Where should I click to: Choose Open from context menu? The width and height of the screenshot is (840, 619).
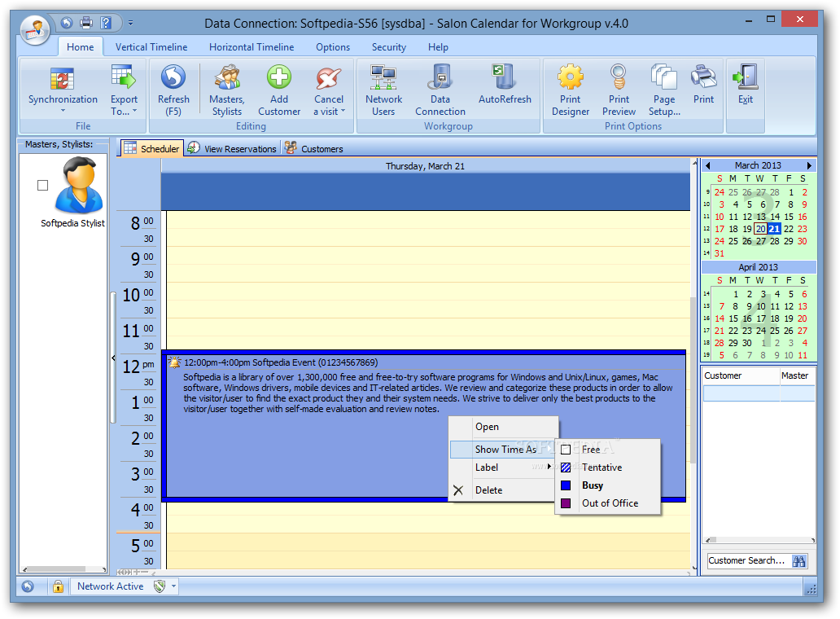[503, 427]
